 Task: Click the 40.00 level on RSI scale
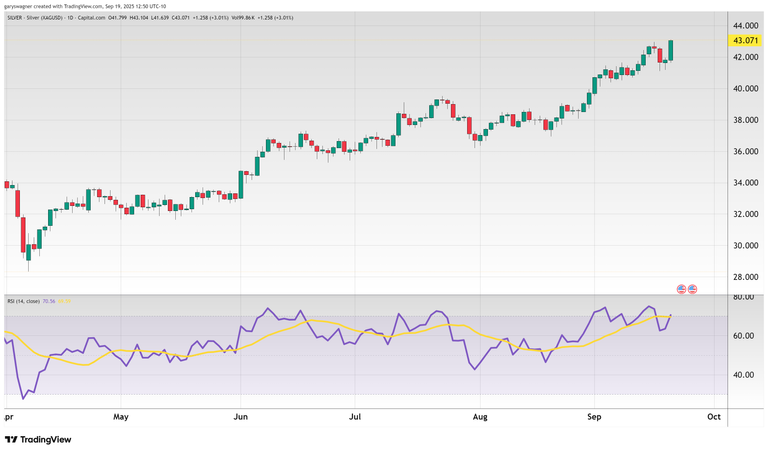(x=744, y=375)
